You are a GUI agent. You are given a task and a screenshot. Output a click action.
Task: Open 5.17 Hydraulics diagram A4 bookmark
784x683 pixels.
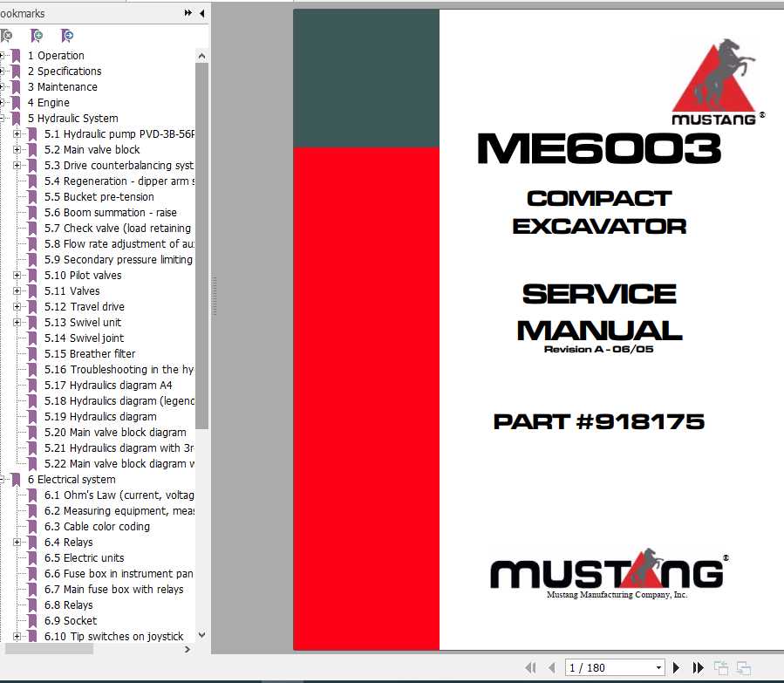pyautogui.click(x=108, y=385)
